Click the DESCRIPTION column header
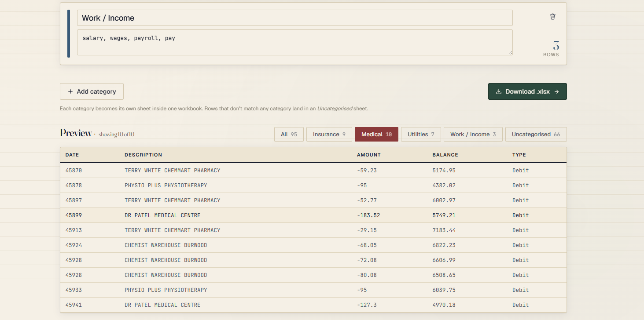The image size is (644, 320). 144,155
